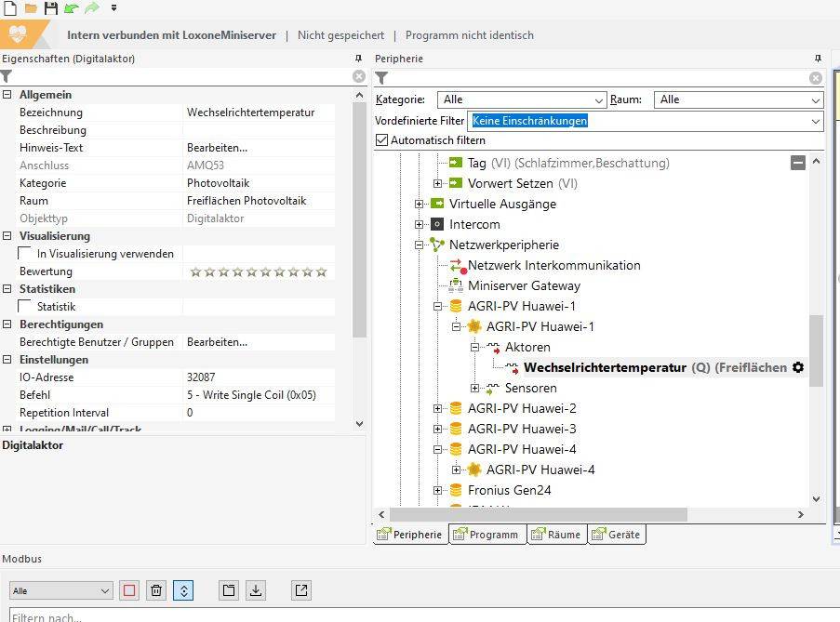The height and width of the screenshot is (622, 840).
Task: Click the Modbus trash delete button
Action: pyautogui.click(x=156, y=590)
